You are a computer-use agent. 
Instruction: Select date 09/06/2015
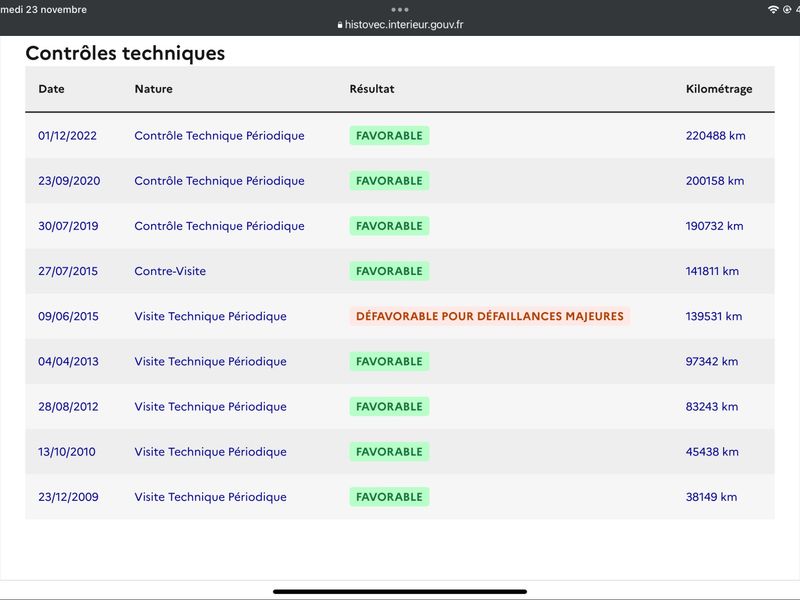[68, 316]
